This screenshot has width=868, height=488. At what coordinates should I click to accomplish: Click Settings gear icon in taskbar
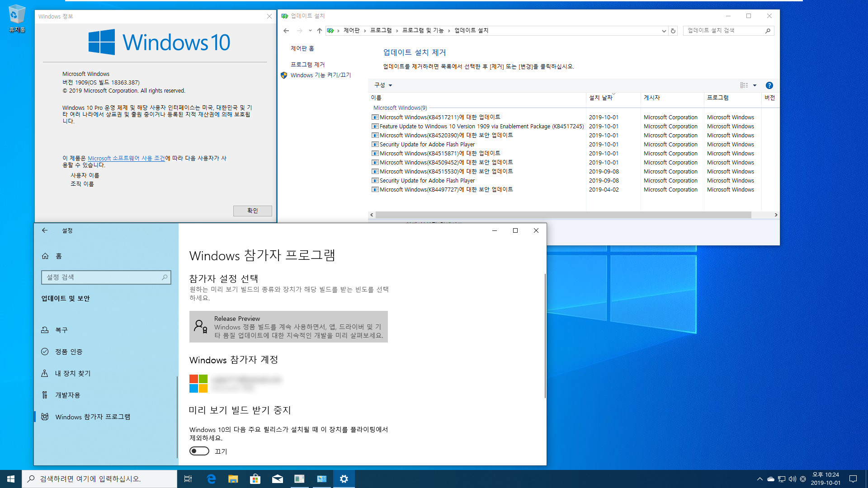coord(344,479)
